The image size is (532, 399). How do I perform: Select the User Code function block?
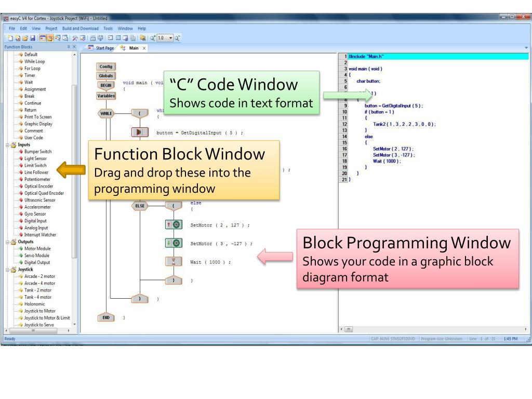[x=33, y=138]
